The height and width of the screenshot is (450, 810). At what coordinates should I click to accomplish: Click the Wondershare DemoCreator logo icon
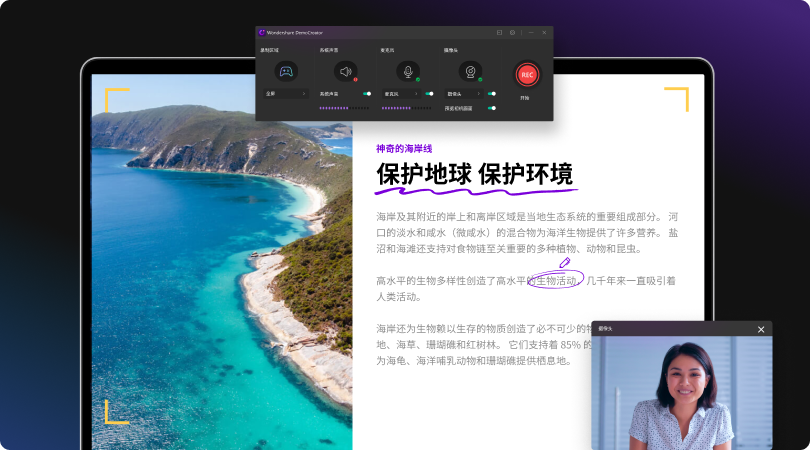coord(262,33)
